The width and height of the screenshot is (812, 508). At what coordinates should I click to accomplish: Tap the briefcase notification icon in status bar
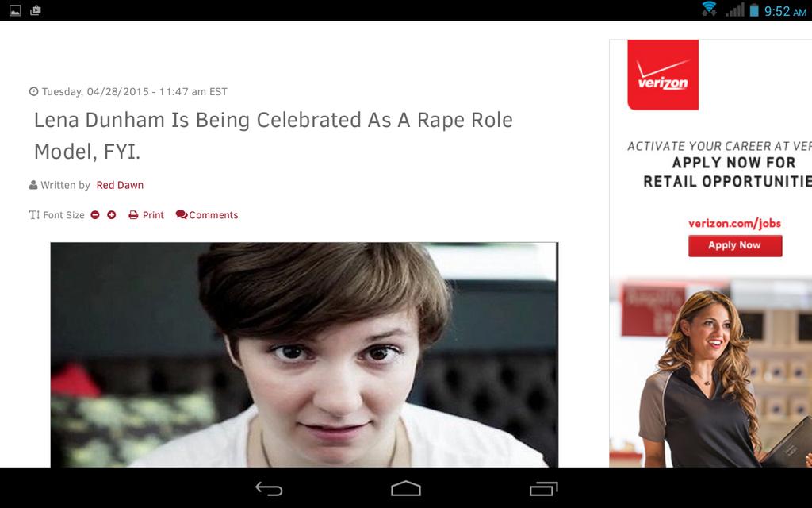(x=35, y=10)
